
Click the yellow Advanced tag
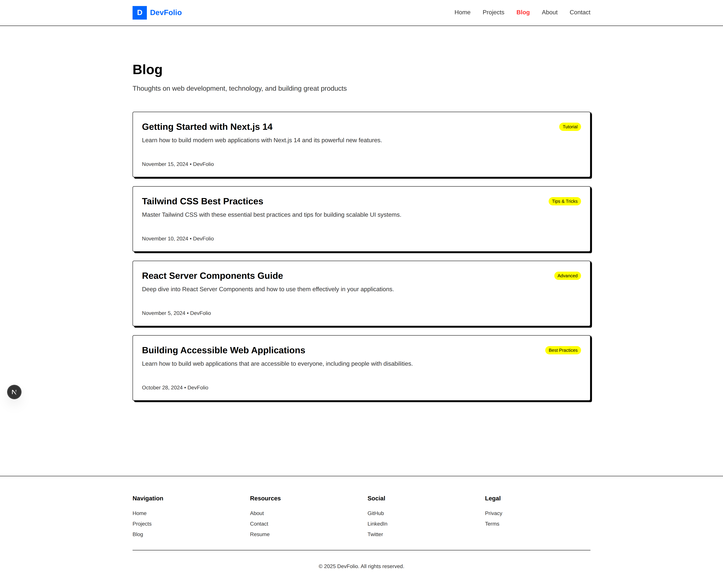point(567,276)
